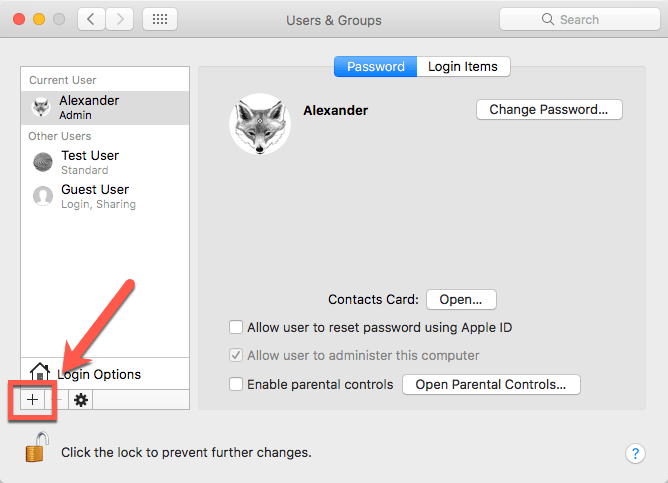Click Alexander's large fox profile picture
This screenshot has width=668, height=483.
[259, 125]
